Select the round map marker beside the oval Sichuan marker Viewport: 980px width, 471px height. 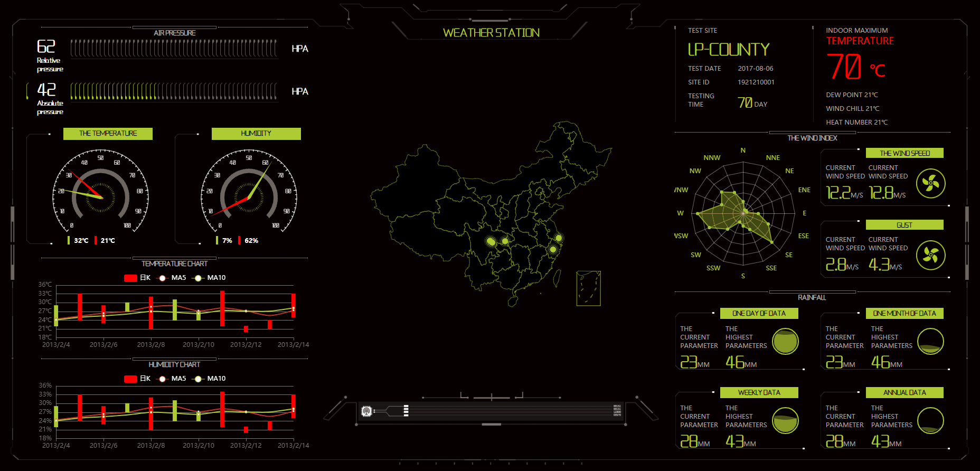(x=505, y=241)
